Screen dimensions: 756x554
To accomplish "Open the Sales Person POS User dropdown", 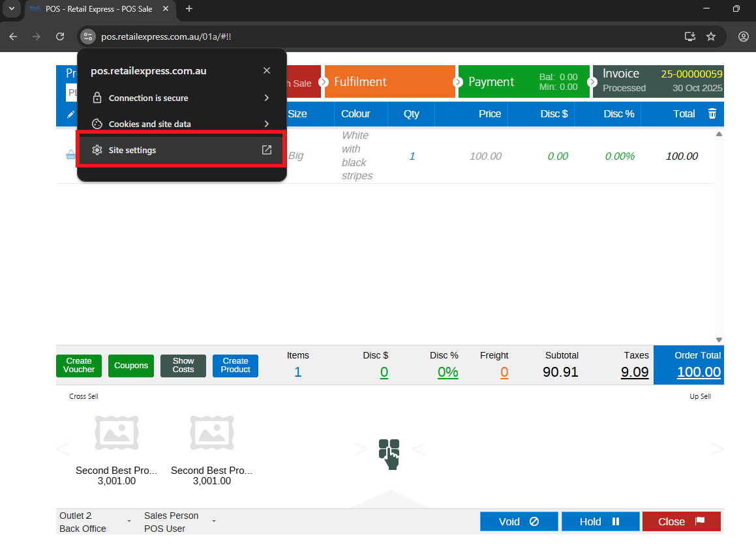I will point(180,521).
